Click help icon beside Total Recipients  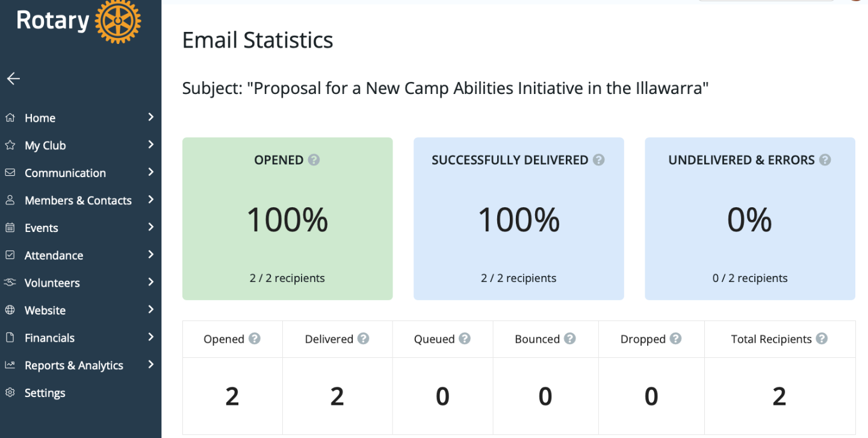click(x=822, y=339)
